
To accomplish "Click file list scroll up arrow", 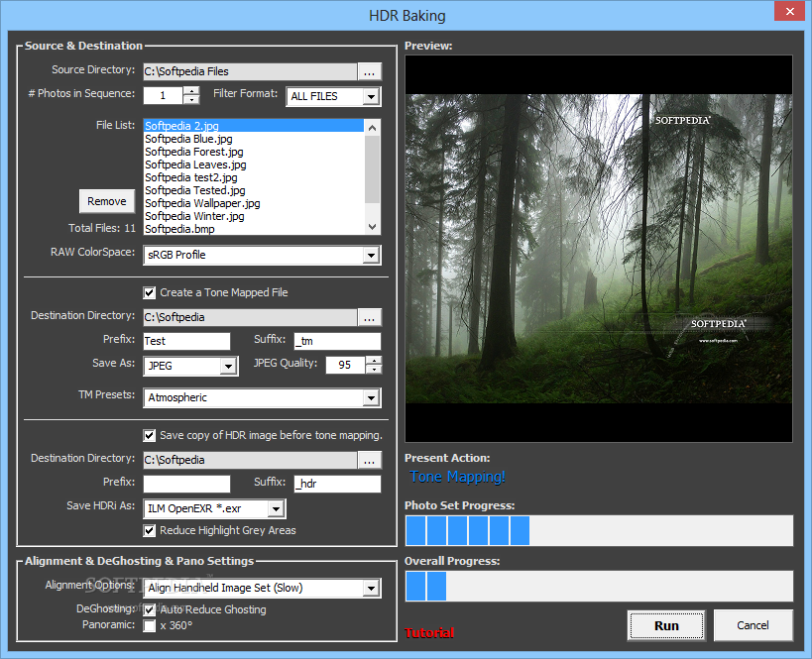I will point(372,128).
